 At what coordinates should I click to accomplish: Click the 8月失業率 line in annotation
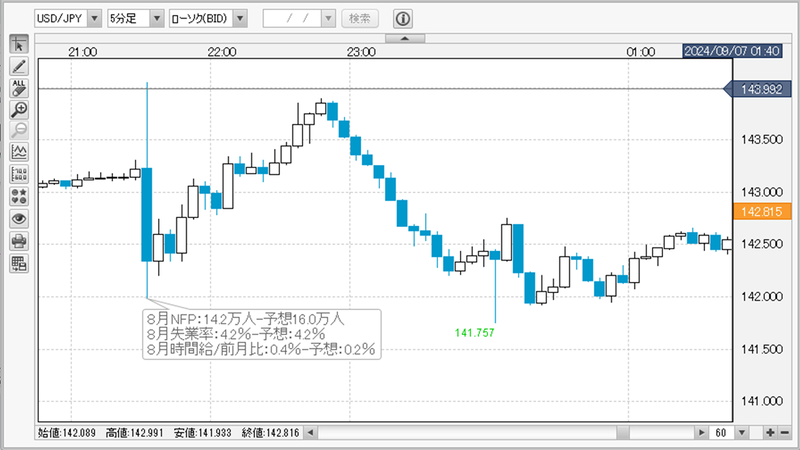(236, 334)
